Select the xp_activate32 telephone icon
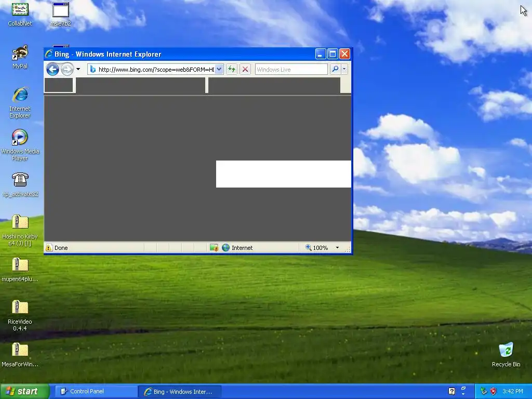Viewport: 532px width, 399px height. [x=20, y=185]
